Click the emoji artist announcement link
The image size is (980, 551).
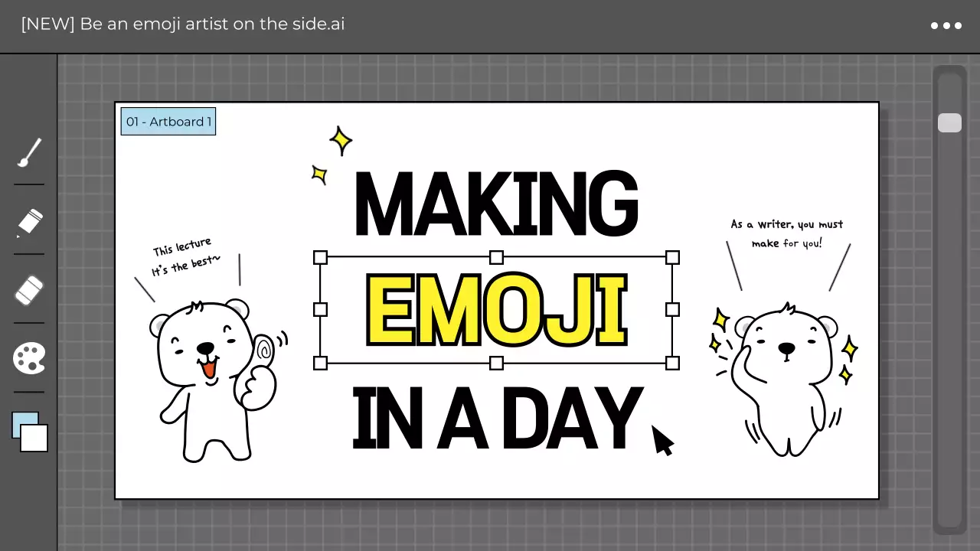click(182, 24)
